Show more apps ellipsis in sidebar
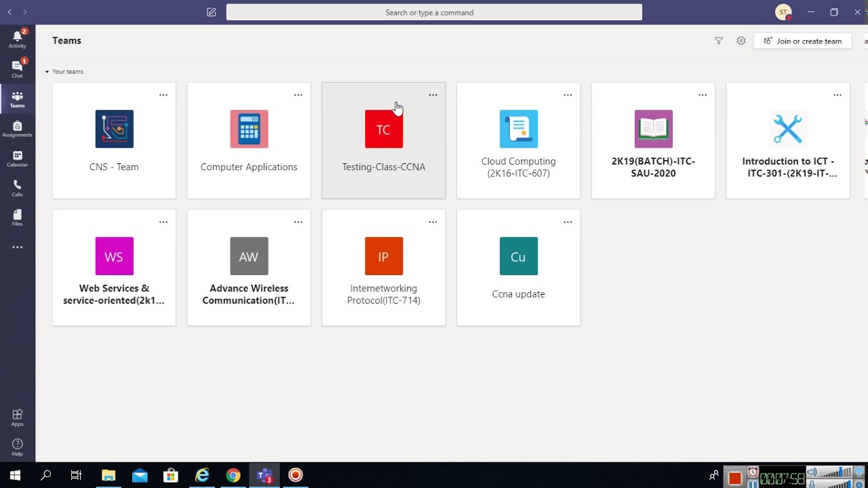868x488 pixels. tap(18, 247)
